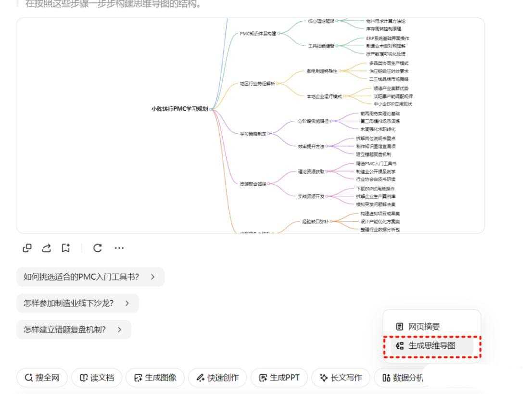Regenerate the answer with the refresh icon
This screenshot has width=532, height=394.
coord(97,248)
